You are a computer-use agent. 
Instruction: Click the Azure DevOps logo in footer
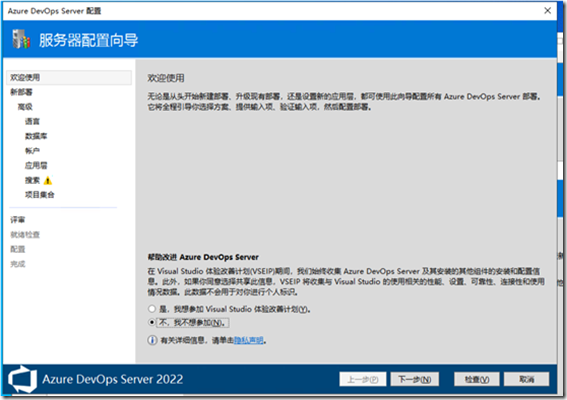22,379
